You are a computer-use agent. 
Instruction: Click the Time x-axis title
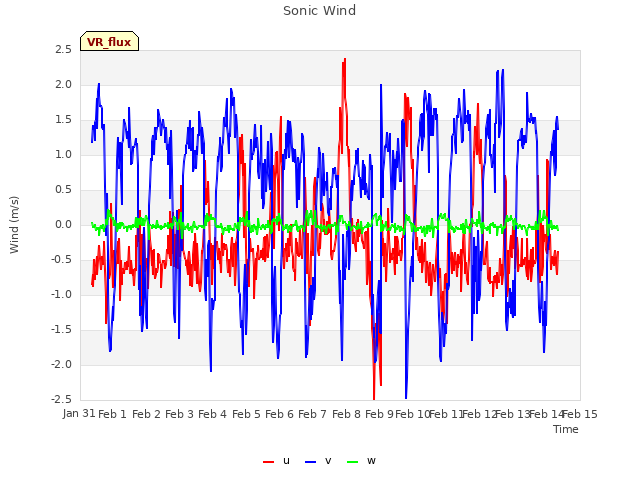pyautogui.click(x=566, y=429)
